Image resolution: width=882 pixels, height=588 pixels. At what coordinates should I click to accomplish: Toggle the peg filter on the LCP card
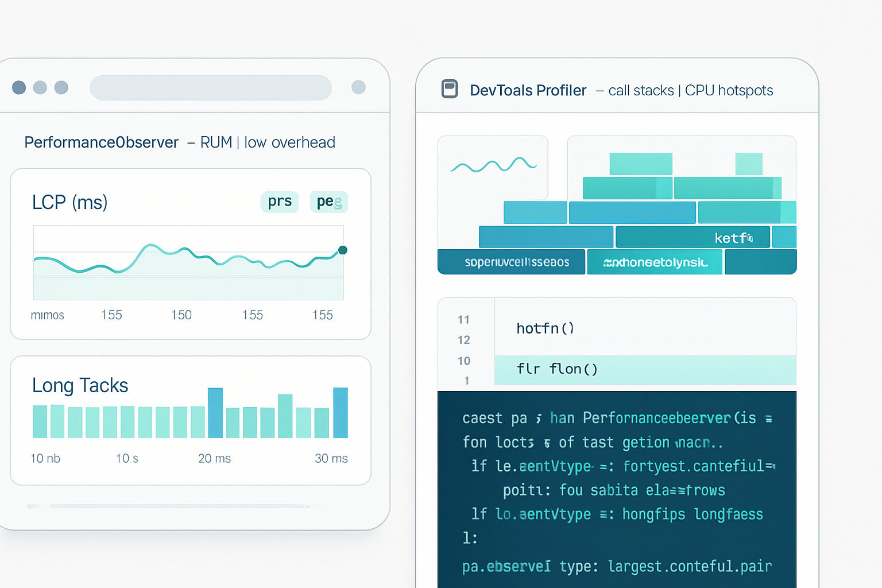point(328,202)
